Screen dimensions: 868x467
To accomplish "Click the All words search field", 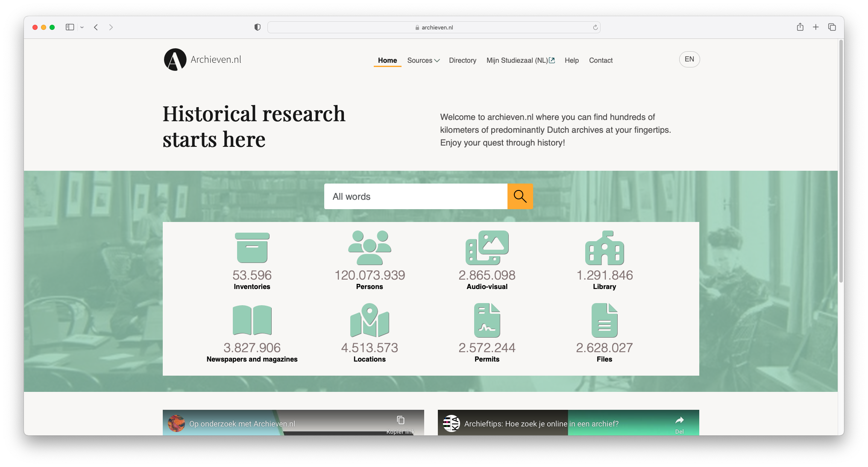I will pyautogui.click(x=416, y=196).
